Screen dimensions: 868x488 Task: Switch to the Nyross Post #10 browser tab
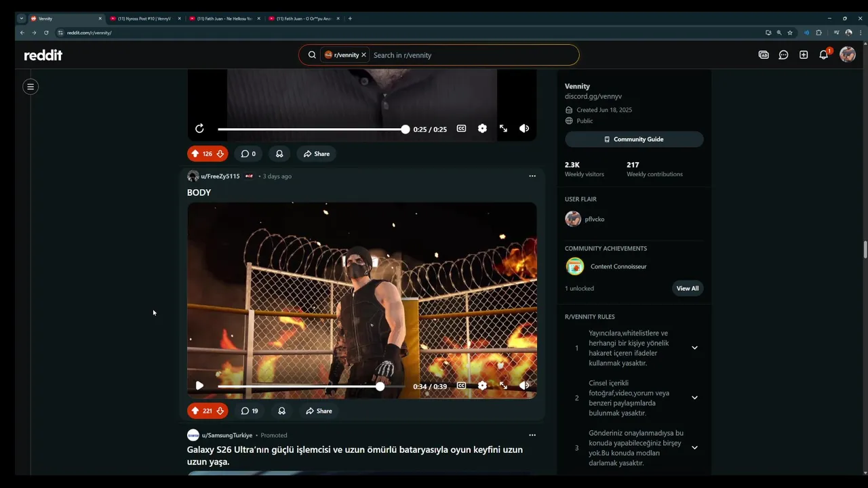tap(144, 18)
